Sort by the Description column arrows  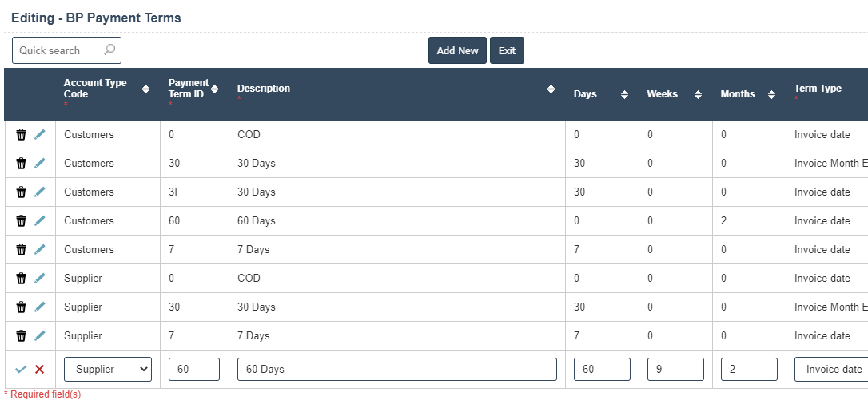tap(551, 89)
